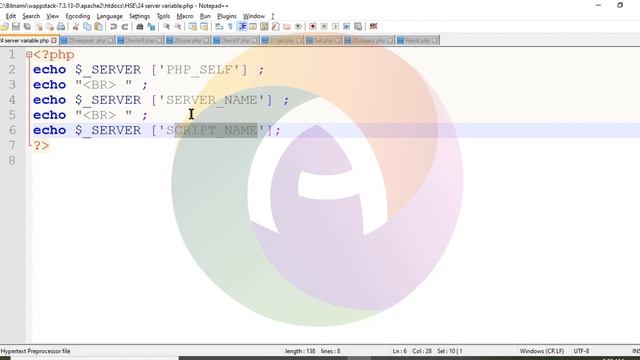The height and width of the screenshot is (360, 640).
Task: Switch to the 'Result.php' tab
Action: pyautogui.click(x=418, y=40)
